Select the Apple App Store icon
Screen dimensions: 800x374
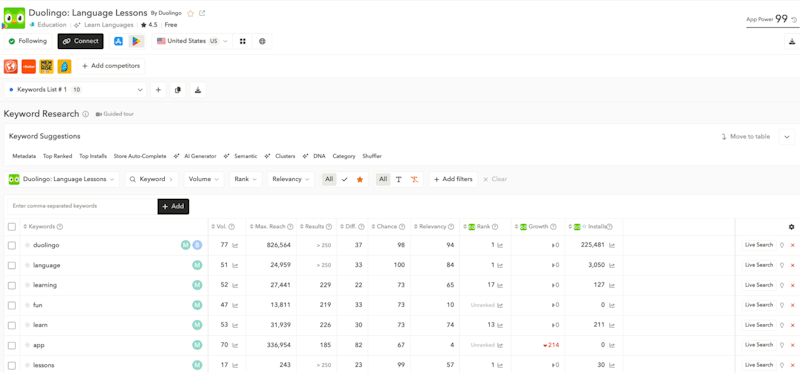[118, 41]
